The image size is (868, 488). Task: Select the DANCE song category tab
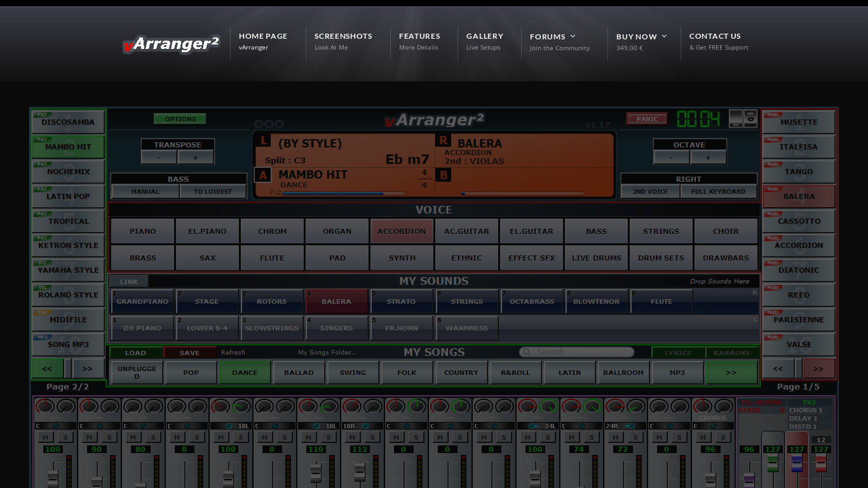pos(245,372)
